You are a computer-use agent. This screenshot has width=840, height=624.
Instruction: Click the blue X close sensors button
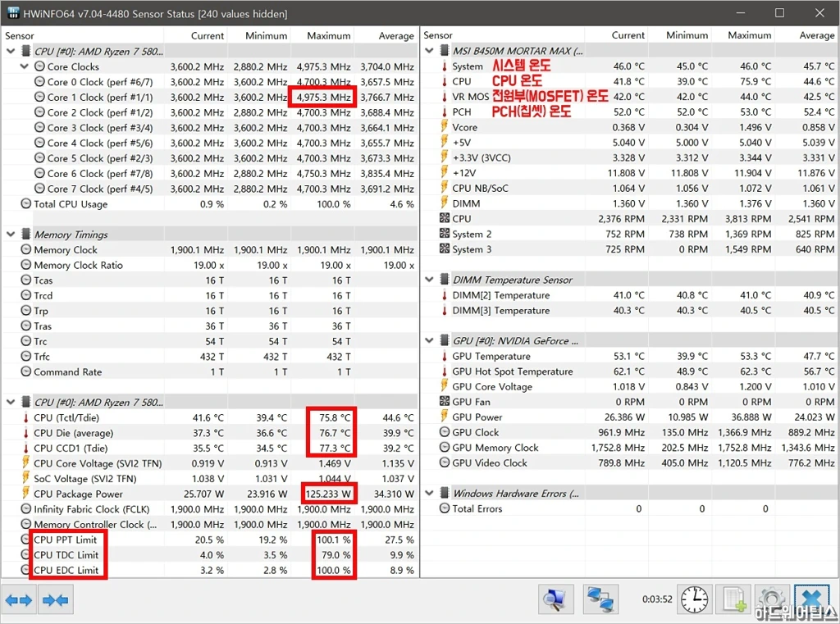tap(812, 599)
